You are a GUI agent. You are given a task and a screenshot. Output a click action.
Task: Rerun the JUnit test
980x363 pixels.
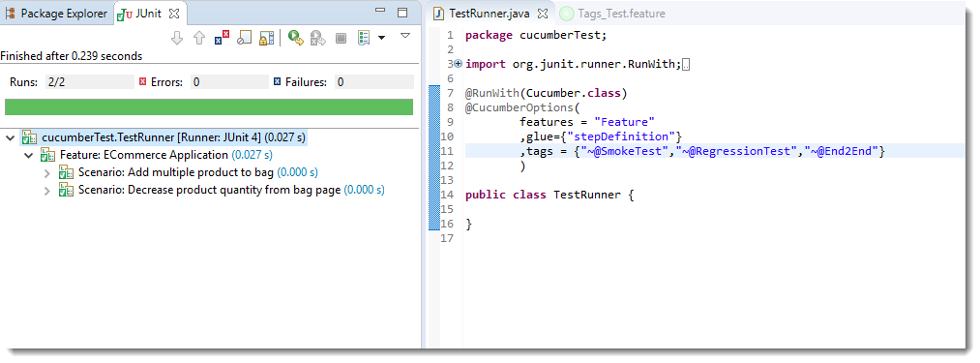296,38
